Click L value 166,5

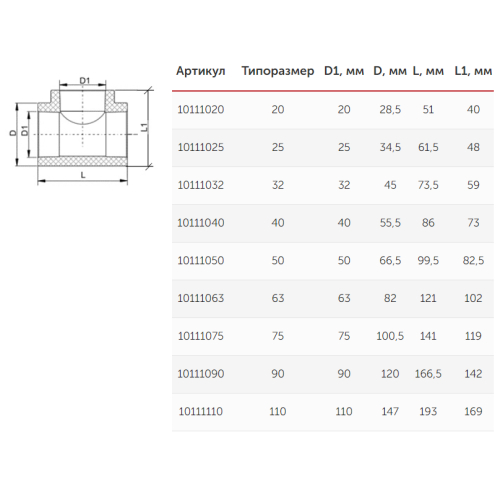pyautogui.click(x=428, y=374)
